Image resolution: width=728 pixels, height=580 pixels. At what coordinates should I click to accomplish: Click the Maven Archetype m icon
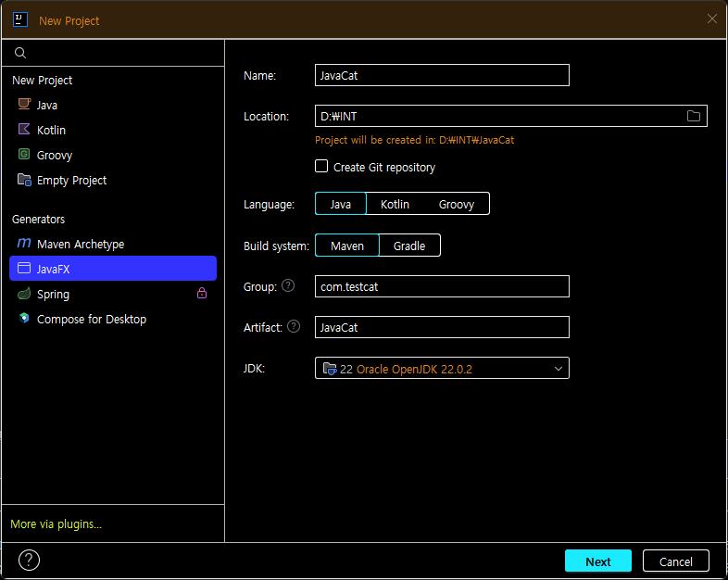(x=24, y=243)
